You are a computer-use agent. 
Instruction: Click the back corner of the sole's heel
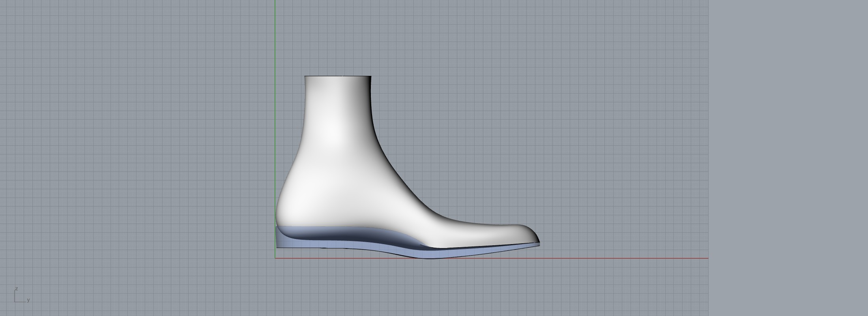coord(277,246)
